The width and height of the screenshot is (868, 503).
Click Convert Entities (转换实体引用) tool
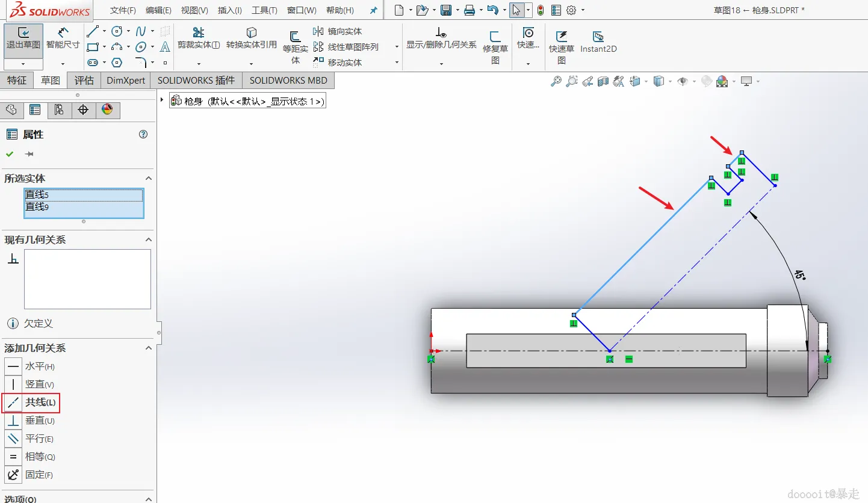252,39
